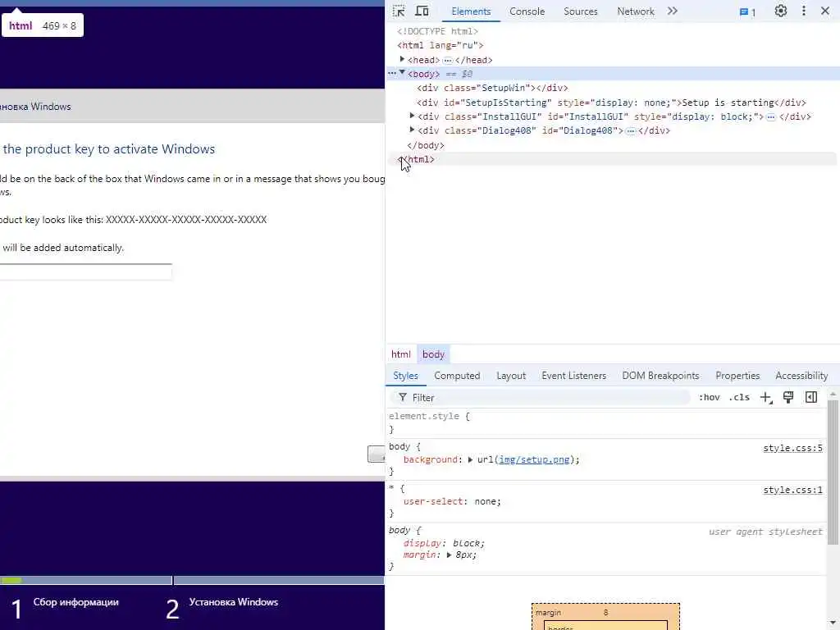Expand the background shorthand triangle
The width and height of the screenshot is (840, 630).
470,459
